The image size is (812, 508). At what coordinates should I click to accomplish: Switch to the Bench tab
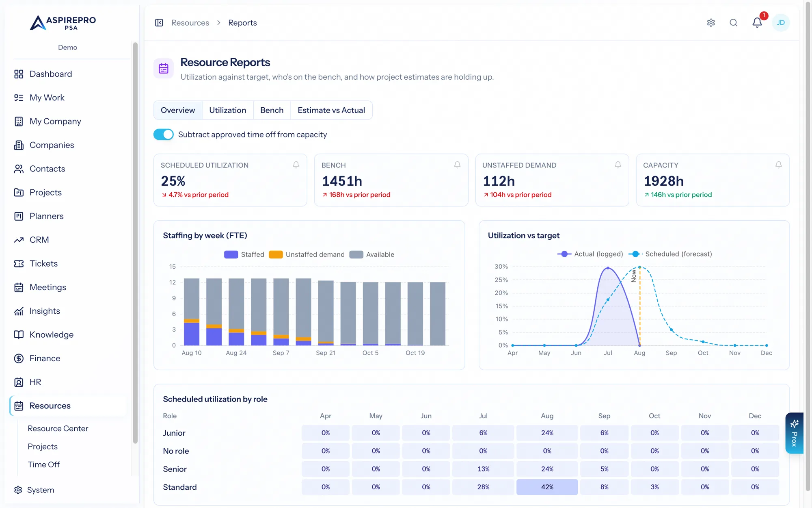point(272,110)
